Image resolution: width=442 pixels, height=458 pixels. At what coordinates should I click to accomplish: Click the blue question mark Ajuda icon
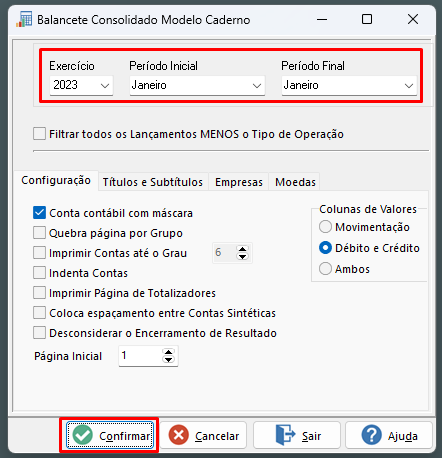point(371,435)
